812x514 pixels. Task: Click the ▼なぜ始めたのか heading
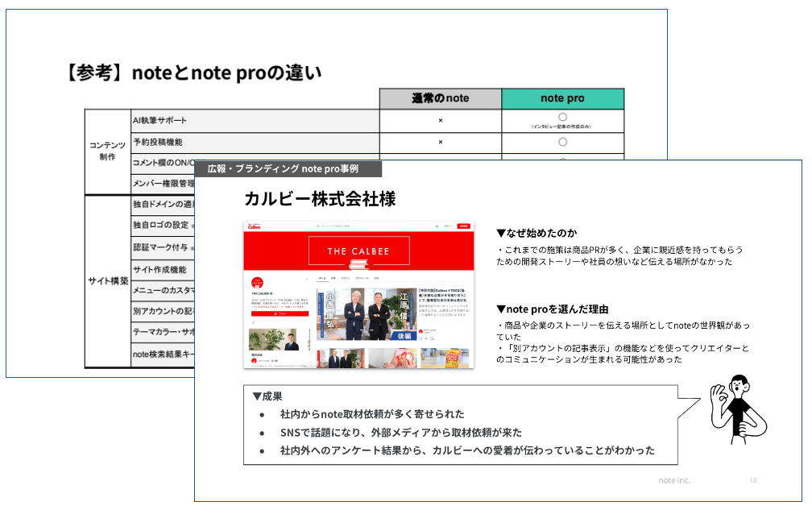[536, 233]
